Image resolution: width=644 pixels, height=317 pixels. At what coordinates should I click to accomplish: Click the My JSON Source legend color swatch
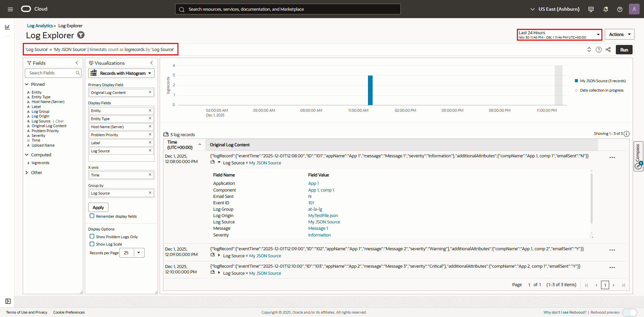tap(576, 81)
